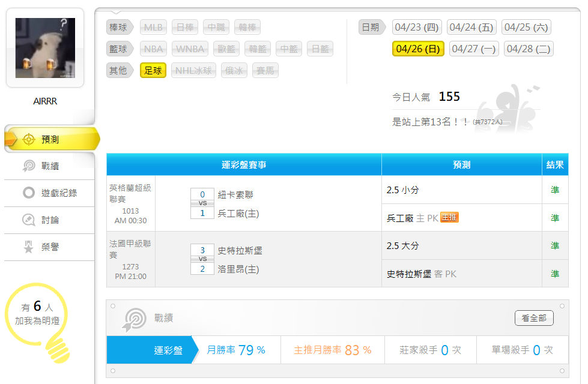This screenshot has width=588, height=384.
Task: Open the 運彩盤 stats tab
Action: [x=168, y=350]
